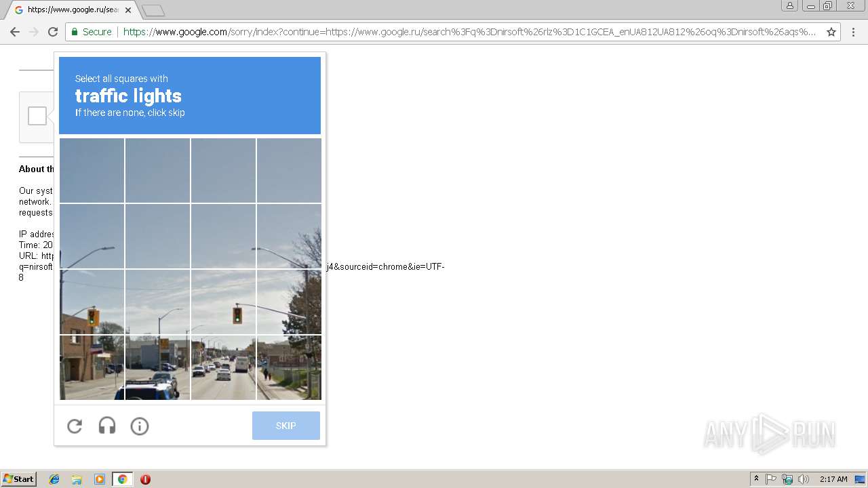Select top-left sky tile

(92, 170)
